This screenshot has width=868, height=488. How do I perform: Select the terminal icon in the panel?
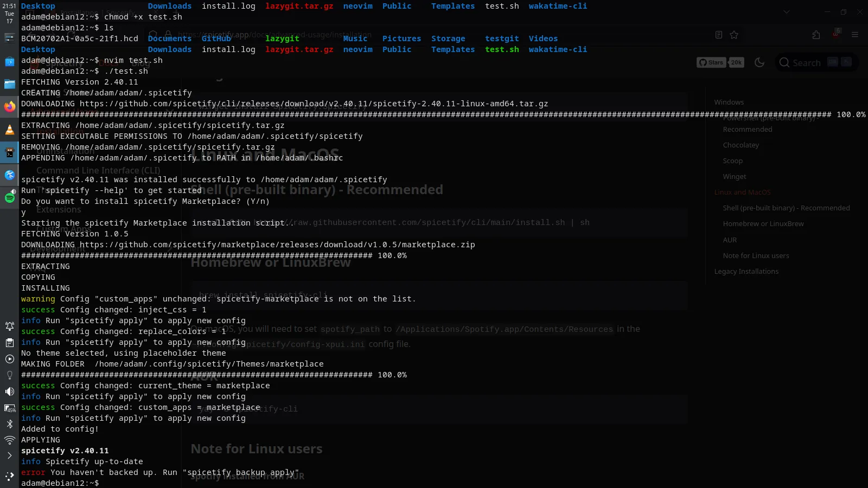point(9,152)
